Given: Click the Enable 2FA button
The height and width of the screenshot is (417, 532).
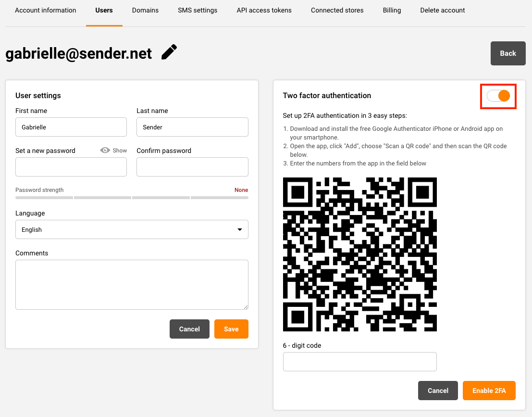Looking at the screenshot, I should pyautogui.click(x=489, y=391).
